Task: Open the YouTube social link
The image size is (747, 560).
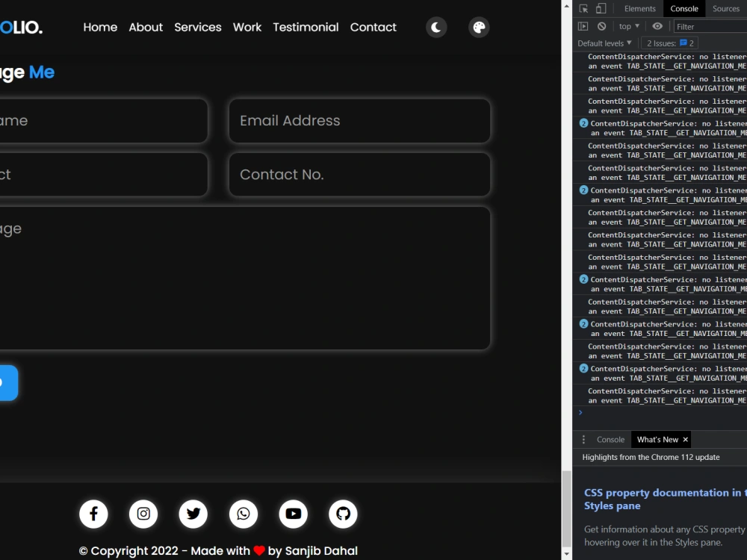Action: (x=293, y=514)
